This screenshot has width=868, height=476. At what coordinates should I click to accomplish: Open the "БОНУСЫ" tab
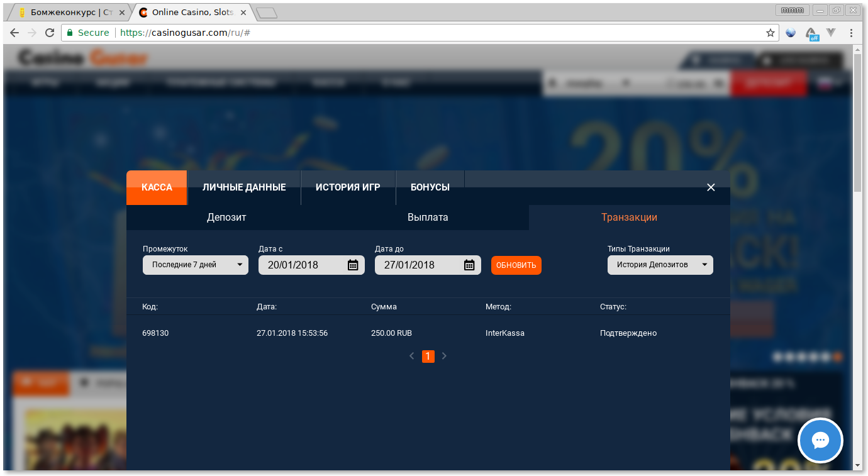coord(430,187)
